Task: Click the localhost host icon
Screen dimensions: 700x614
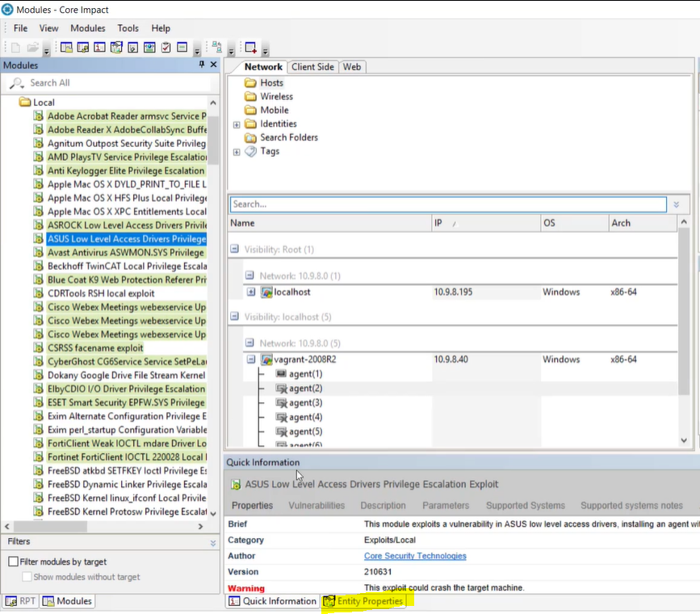Action: [266, 292]
